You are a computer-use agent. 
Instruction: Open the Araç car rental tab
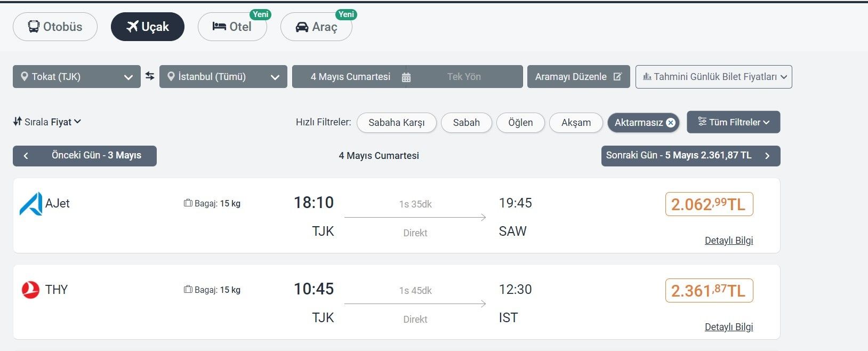[x=316, y=27]
